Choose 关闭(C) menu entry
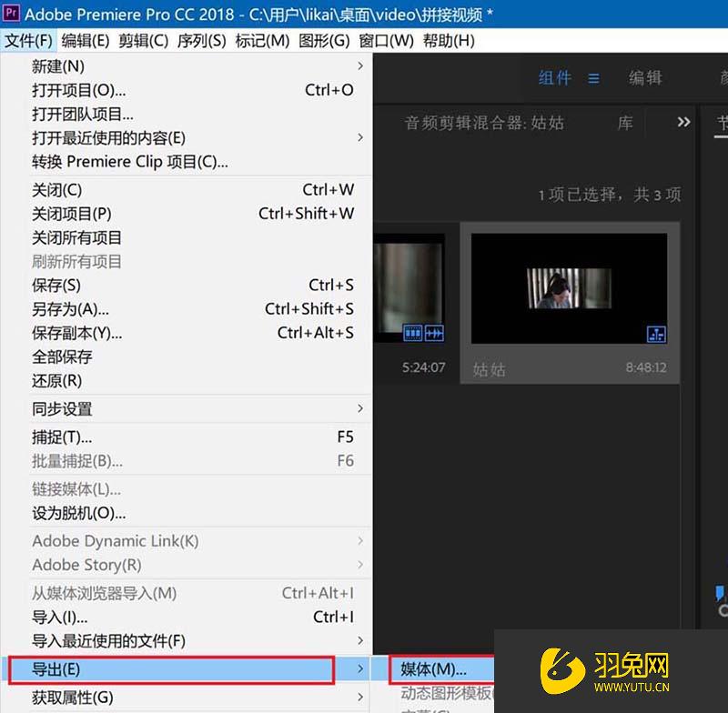 [187, 190]
